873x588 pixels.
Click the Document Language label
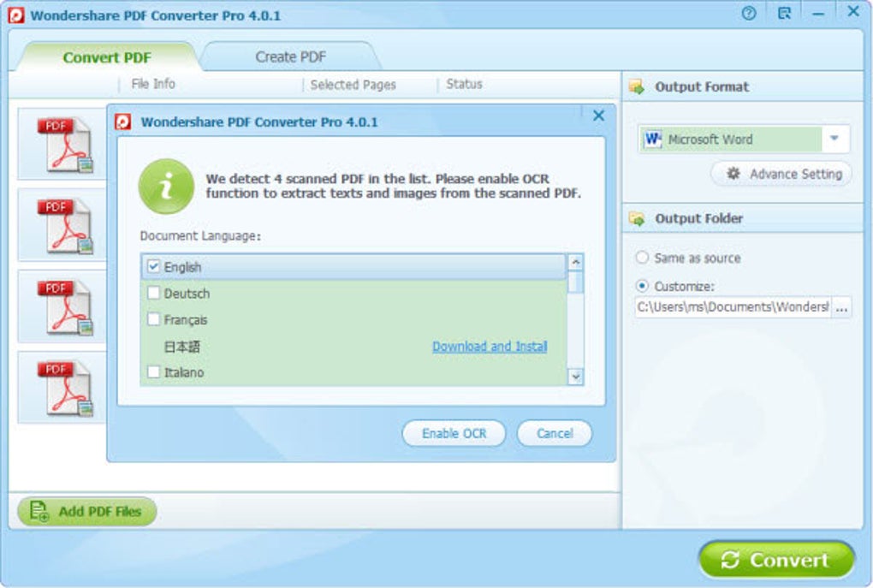click(x=200, y=236)
